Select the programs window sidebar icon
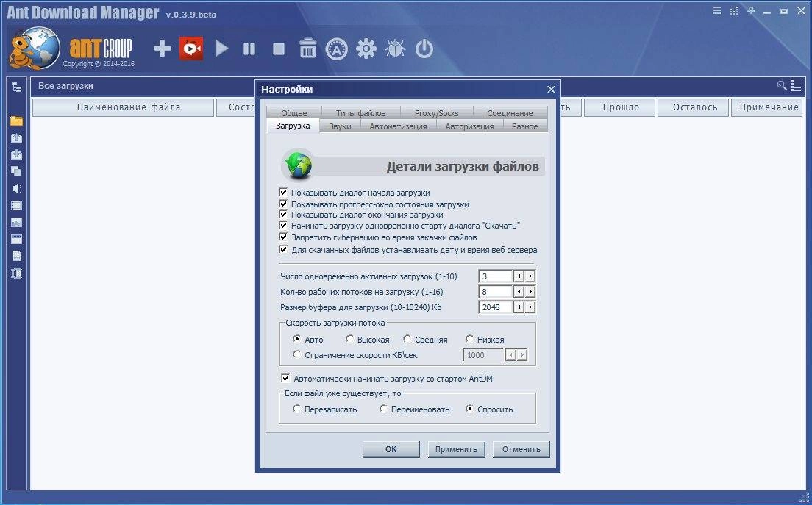 (x=17, y=239)
